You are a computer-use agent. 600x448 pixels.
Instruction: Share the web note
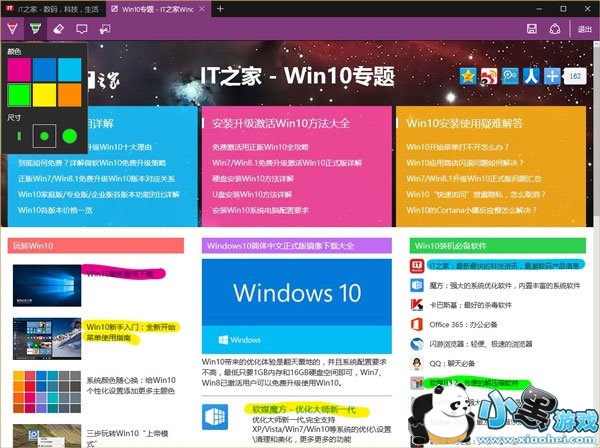coord(555,29)
